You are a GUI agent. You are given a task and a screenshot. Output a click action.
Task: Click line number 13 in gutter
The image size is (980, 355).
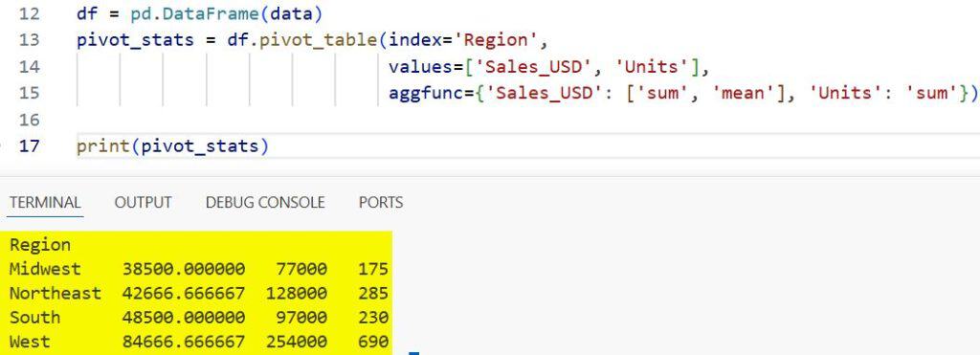29,40
